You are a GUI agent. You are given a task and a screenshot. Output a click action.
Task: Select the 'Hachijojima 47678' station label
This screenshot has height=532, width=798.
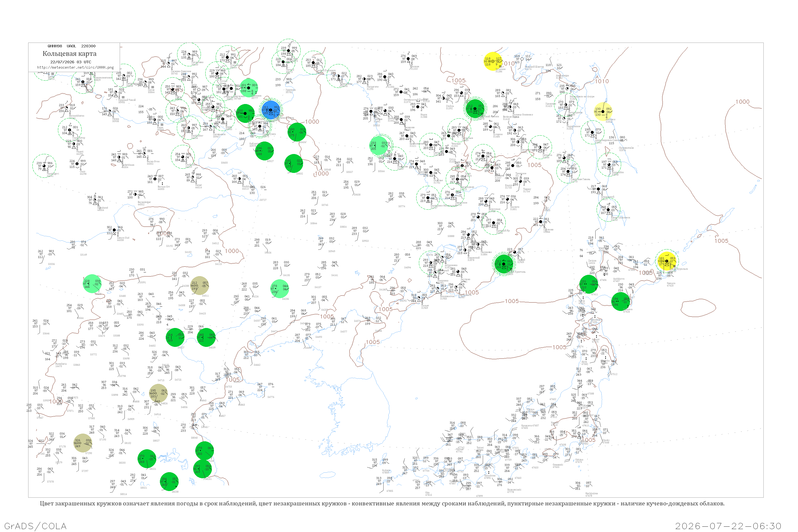(x=591, y=494)
